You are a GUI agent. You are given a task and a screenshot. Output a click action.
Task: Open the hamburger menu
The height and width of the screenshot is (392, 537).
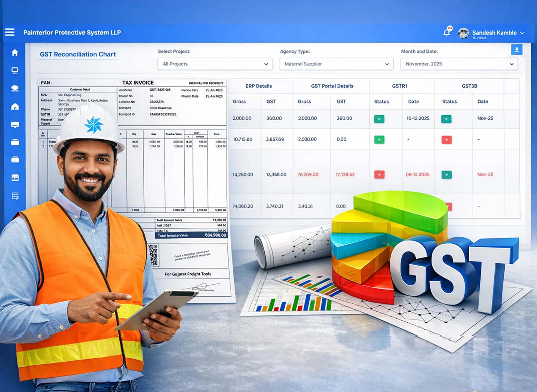click(10, 32)
